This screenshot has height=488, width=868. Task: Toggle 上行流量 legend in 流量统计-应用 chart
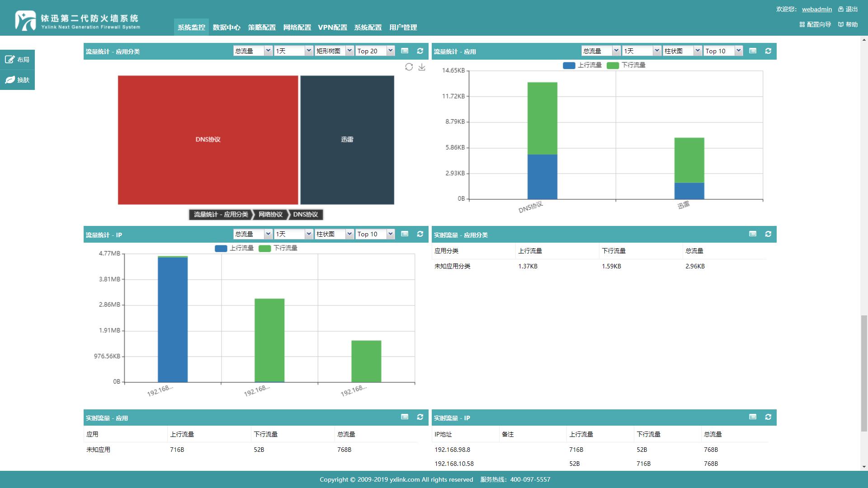(x=582, y=65)
